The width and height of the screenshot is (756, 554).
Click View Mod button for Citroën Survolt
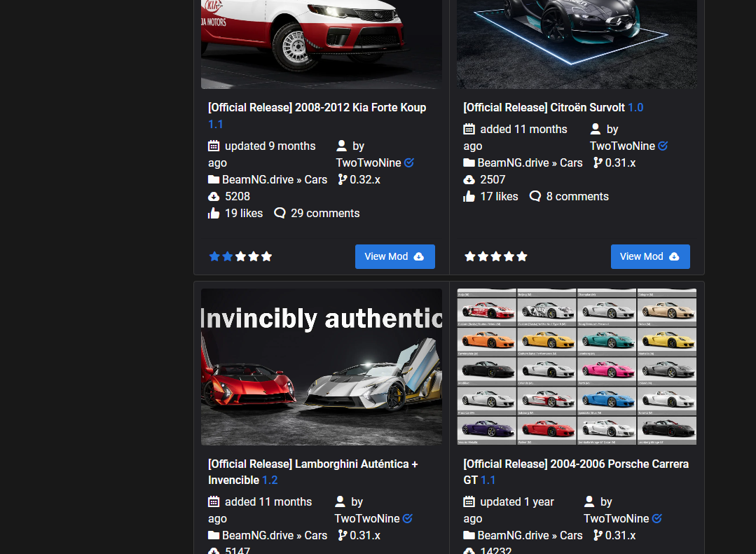pos(650,256)
